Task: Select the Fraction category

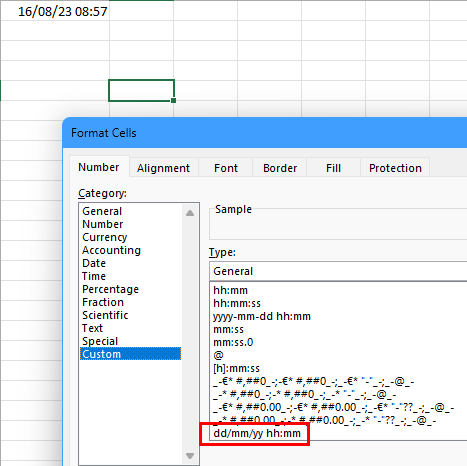Action: [130, 302]
